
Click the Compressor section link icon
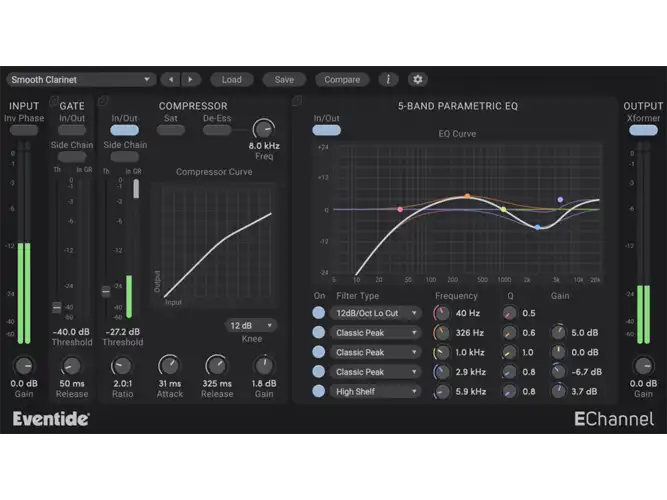103,101
